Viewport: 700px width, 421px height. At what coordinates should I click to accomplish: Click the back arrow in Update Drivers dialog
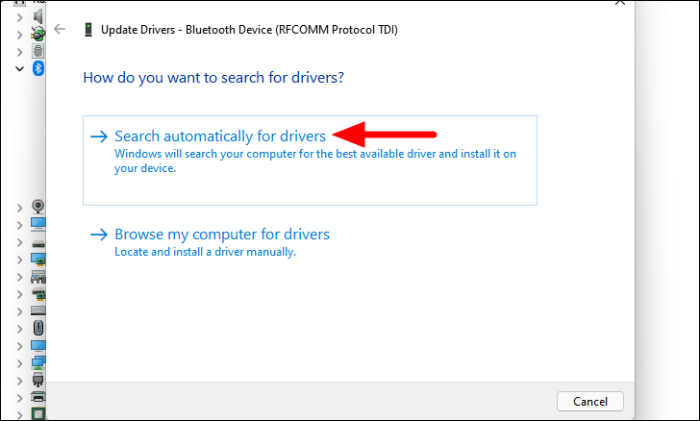[x=59, y=29]
